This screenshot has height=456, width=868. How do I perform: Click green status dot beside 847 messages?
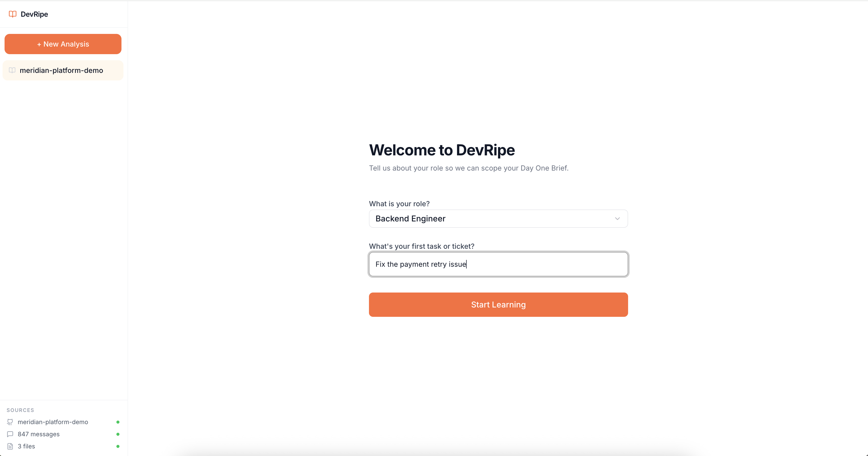pos(118,434)
